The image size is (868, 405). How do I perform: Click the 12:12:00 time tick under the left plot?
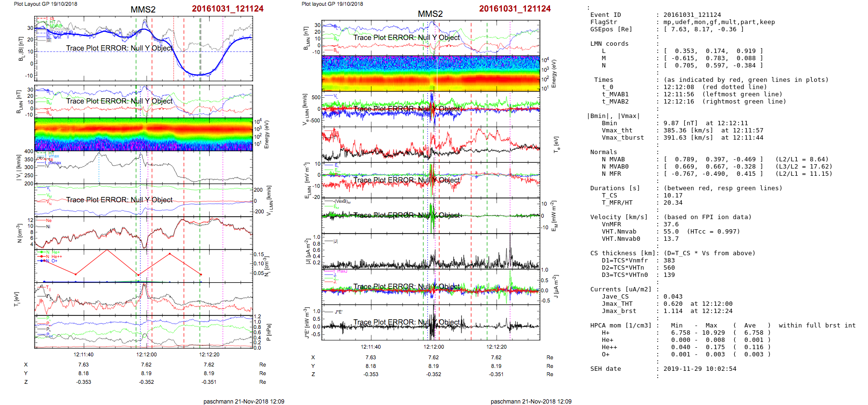pyautogui.click(x=146, y=354)
